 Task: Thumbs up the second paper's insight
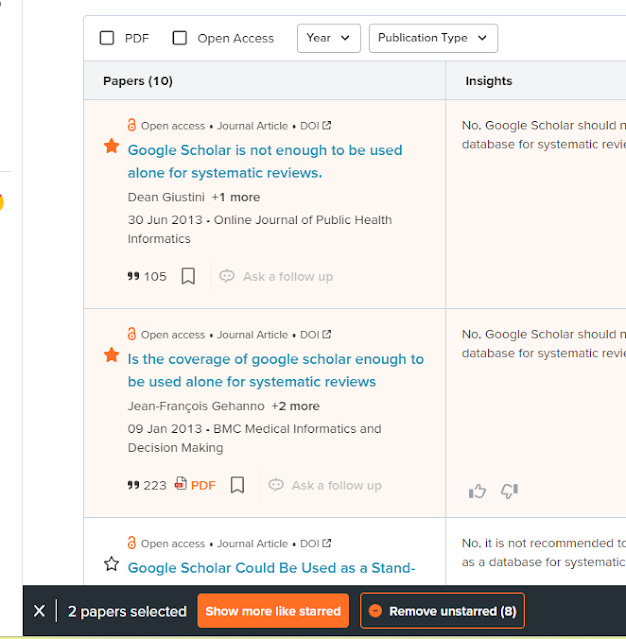click(x=477, y=491)
